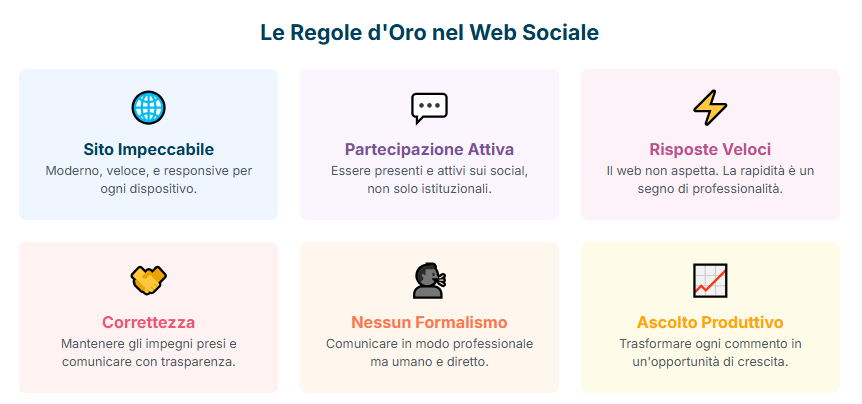Viewport: 862px width, 404px height.
Task: Click the text about keeping commitments transparently
Action: 149,352
